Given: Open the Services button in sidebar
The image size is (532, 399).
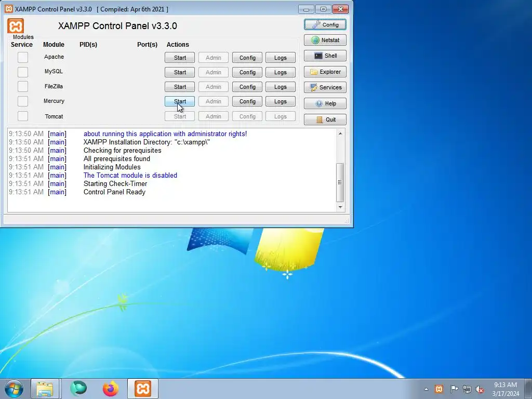Looking at the screenshot, I should click(x=325, y=87).
